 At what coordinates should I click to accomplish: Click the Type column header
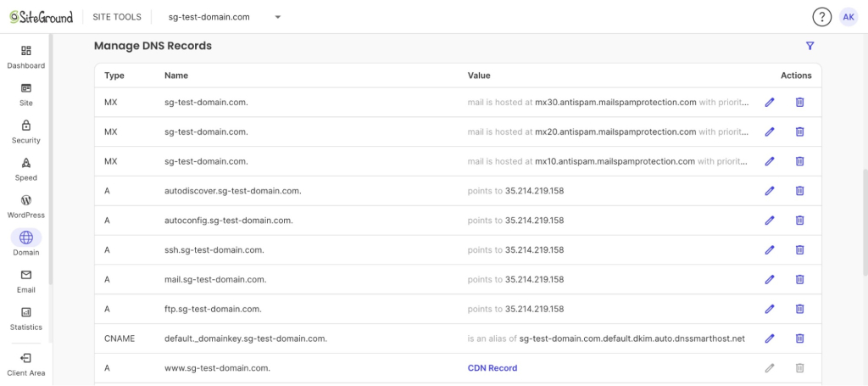[114, 76]
